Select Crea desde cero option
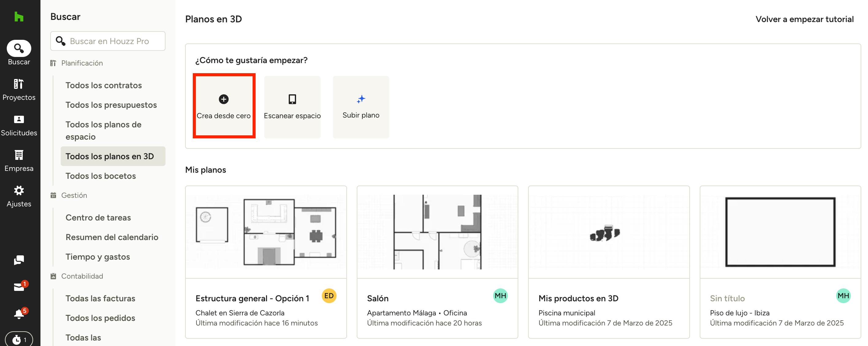The height and width of the screenshot is (346, 868). point(224,106)
